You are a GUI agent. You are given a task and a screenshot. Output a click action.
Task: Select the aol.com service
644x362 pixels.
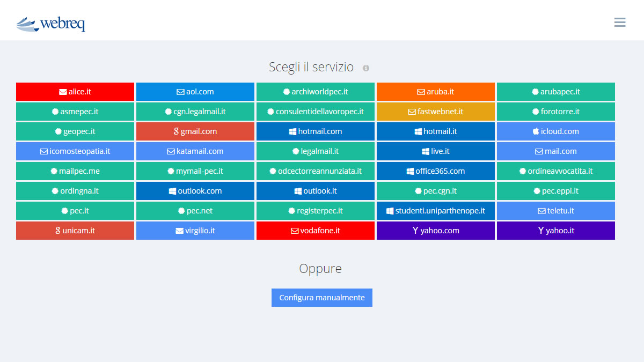195,92
